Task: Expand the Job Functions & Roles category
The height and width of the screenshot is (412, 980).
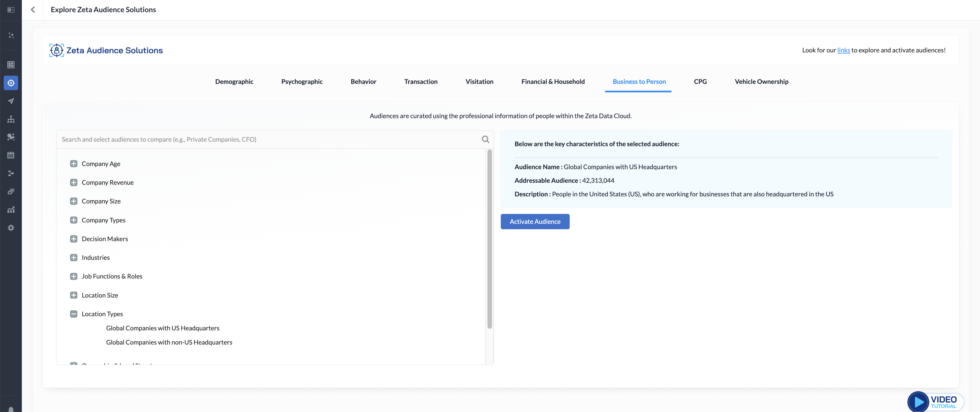Action: coord(73,276)
